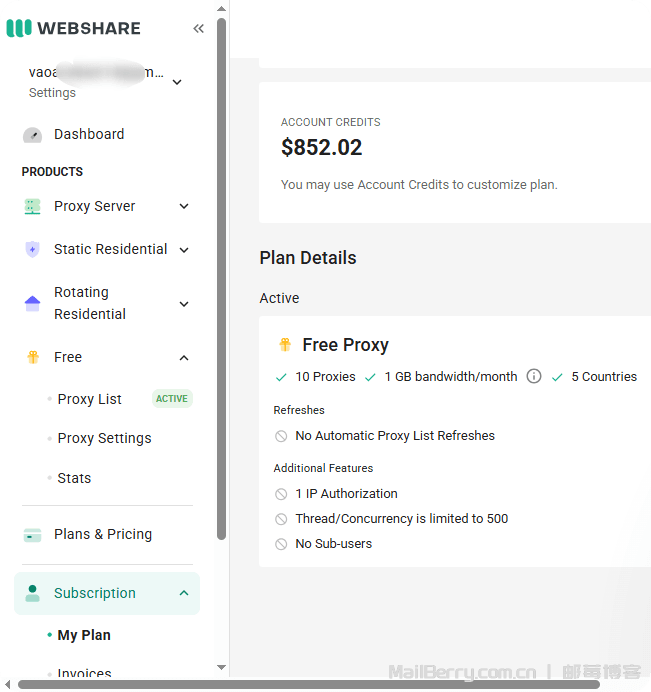Go to Stats page
Viewport: 651px width, 692px height.
[74, 478]
